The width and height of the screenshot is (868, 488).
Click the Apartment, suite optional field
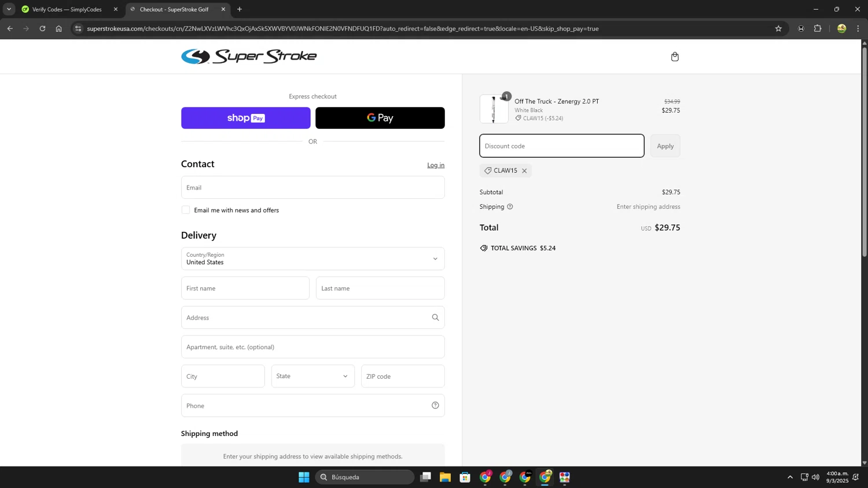pos(312,347)
